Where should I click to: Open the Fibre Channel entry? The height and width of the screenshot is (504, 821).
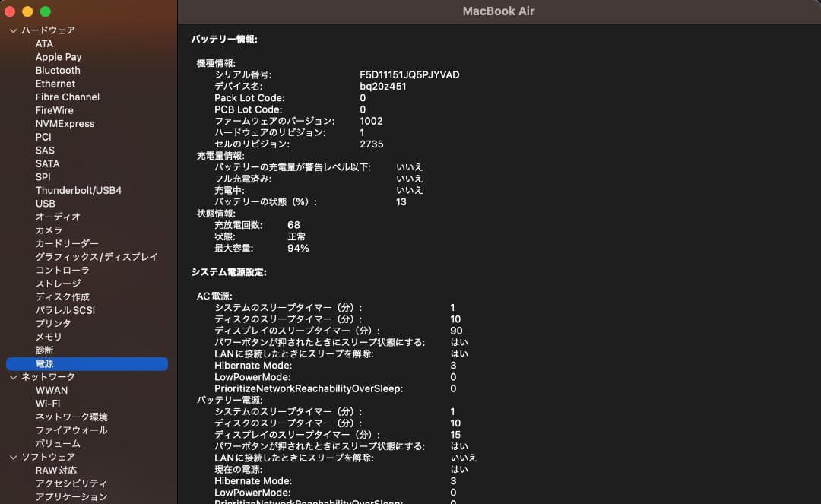pyautogui.click(x=68, y=97)
